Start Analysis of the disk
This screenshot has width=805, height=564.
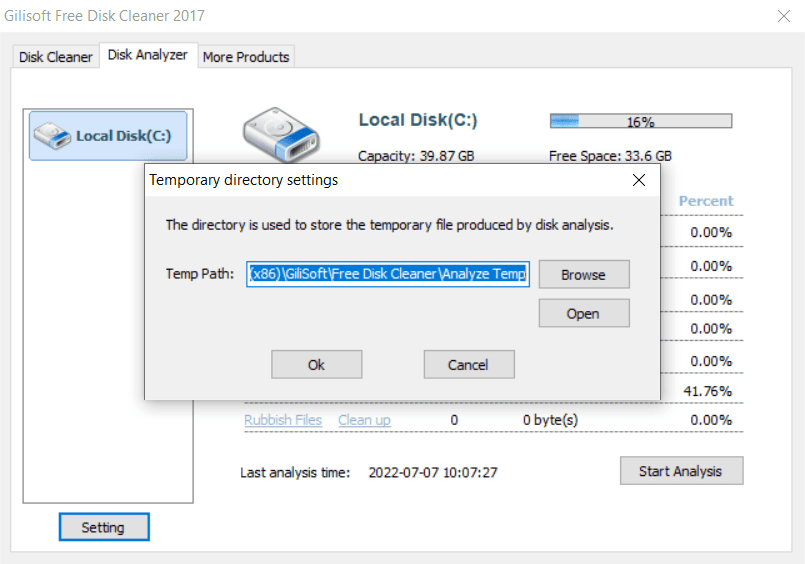point(681,471)
